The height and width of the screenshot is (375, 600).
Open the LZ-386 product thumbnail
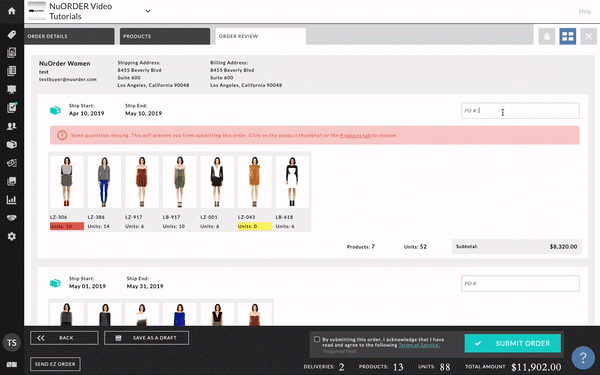click(x=104, y=182)
